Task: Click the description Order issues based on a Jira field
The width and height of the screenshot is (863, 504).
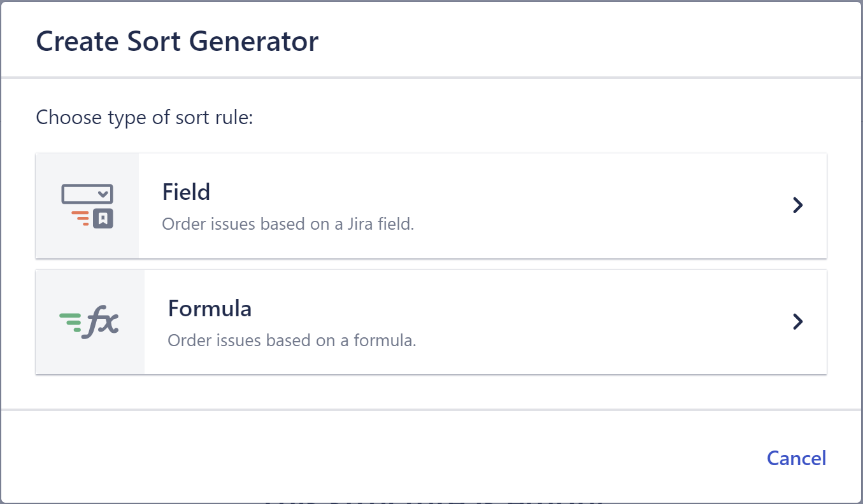Action: click(287, 224)
